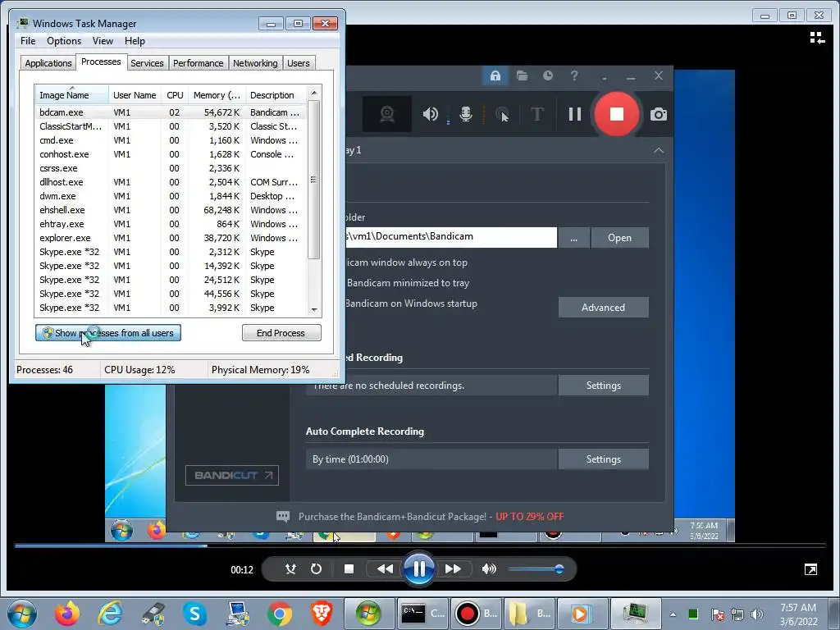Image resolution: width=840 pixels, height=630 pixels.
Task: Click the Bandicam lock icon
Action: pyautogui.click(x=495, y=75)
